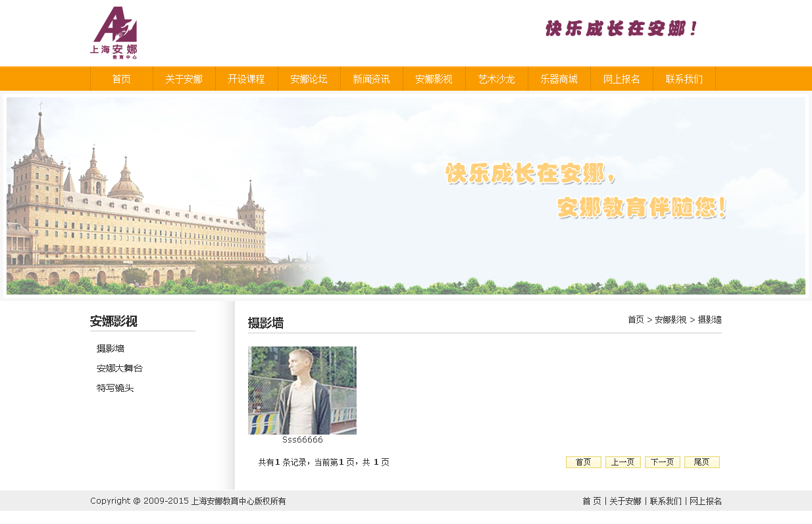Choose 特写镜头 in the sidebar
Image resolution: width=812 pixels, height=524 pixels.
pos(115,388)
